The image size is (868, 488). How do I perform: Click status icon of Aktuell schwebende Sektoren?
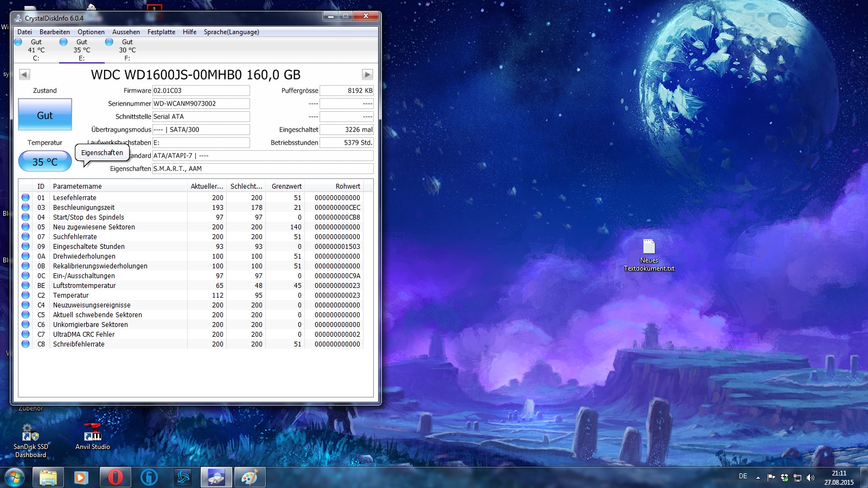coord(25,314)
